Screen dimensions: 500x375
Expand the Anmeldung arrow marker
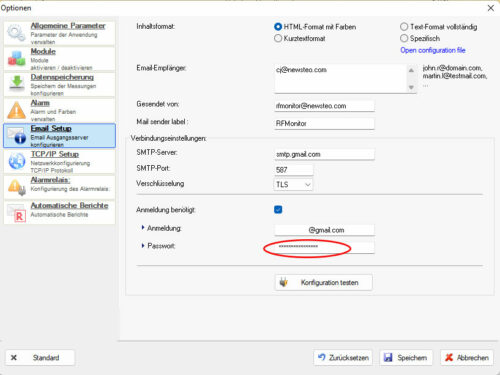(143, 228)
